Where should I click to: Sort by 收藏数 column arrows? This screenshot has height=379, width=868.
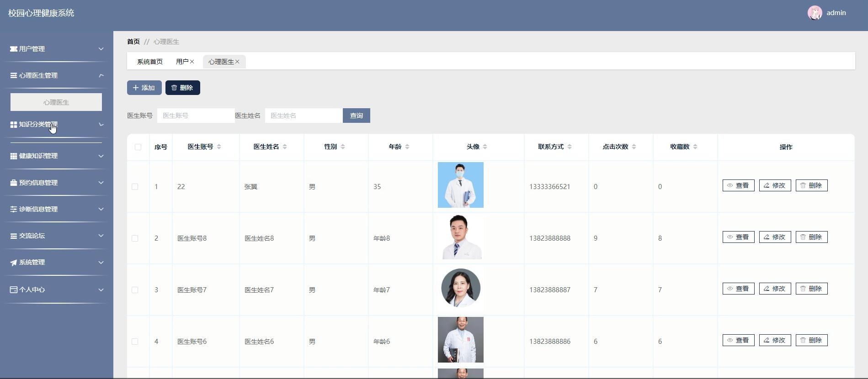click(x=695, y=147)
